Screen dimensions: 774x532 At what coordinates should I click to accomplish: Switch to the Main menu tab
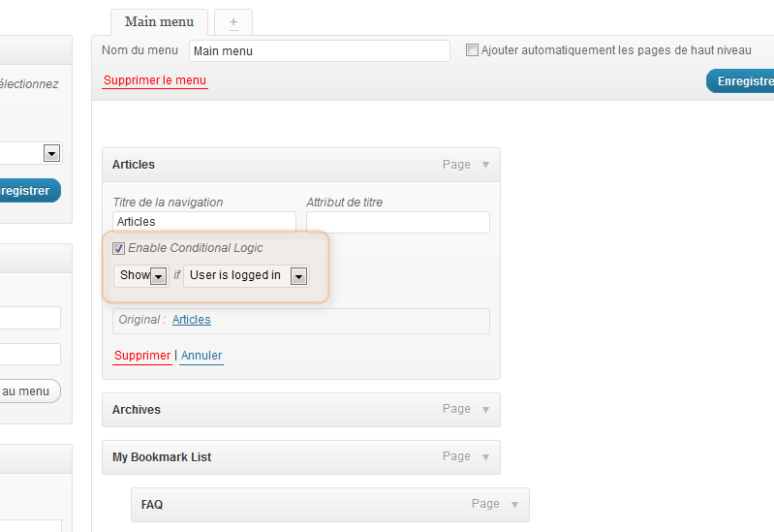[x=159, y=22]
